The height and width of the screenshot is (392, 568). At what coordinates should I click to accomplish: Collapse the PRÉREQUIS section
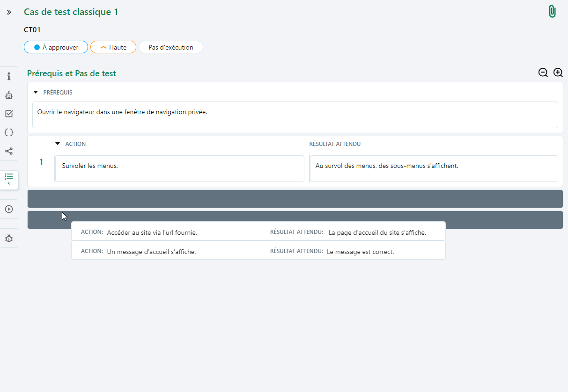click(x=36, y=93)
